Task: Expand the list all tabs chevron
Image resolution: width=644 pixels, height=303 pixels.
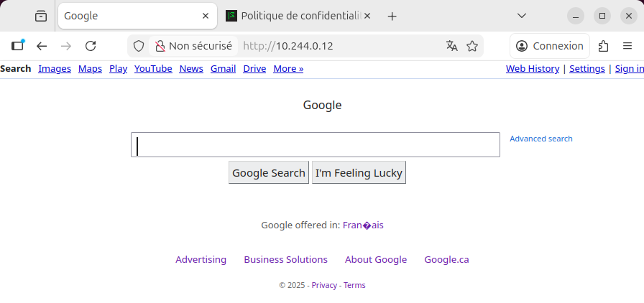Action: [x=522, y=16]
